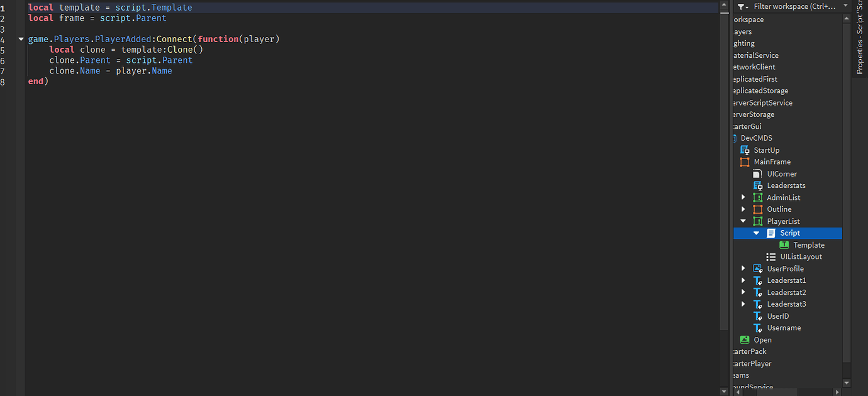Screen dimensions: 868x396
Task: Click the TextLabel icon beside Template
Action: point(783,245)
